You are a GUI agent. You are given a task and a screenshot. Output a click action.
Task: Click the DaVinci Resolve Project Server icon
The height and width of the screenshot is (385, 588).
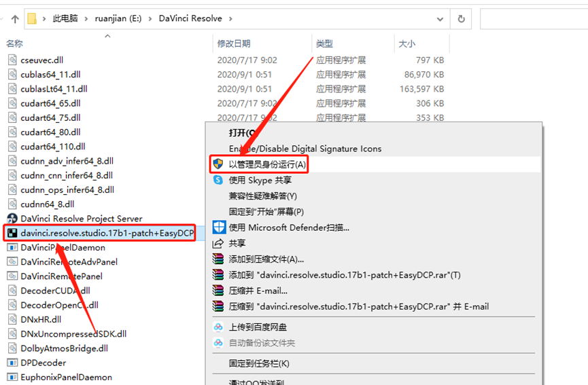[x=12, y=219]
